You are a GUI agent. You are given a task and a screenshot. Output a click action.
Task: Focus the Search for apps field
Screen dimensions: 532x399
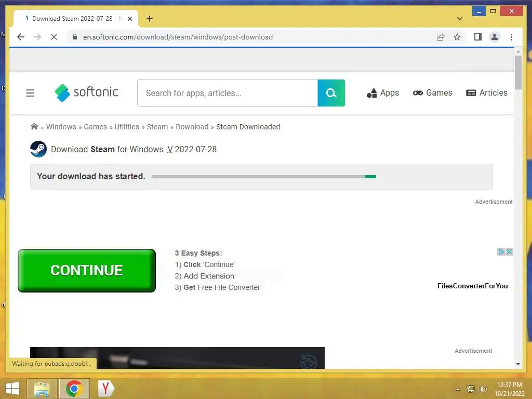pyautogui.click(x=228, y=93)
